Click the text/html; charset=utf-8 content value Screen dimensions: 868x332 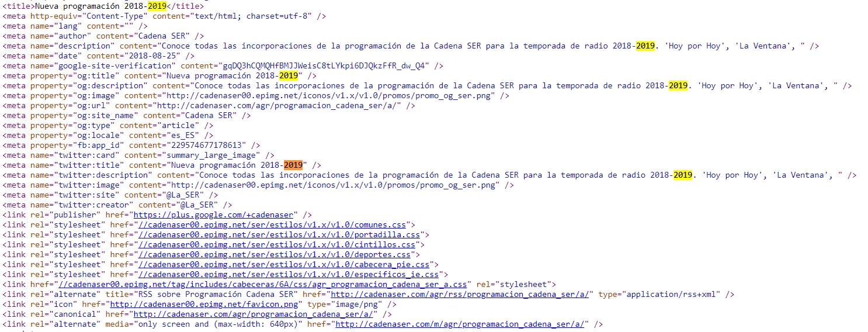point(250,16)
